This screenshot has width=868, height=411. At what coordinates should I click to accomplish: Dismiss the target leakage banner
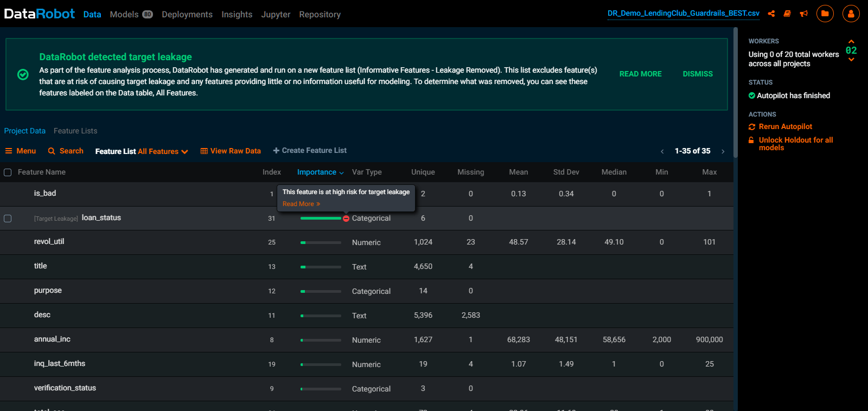tap(698, 74)
